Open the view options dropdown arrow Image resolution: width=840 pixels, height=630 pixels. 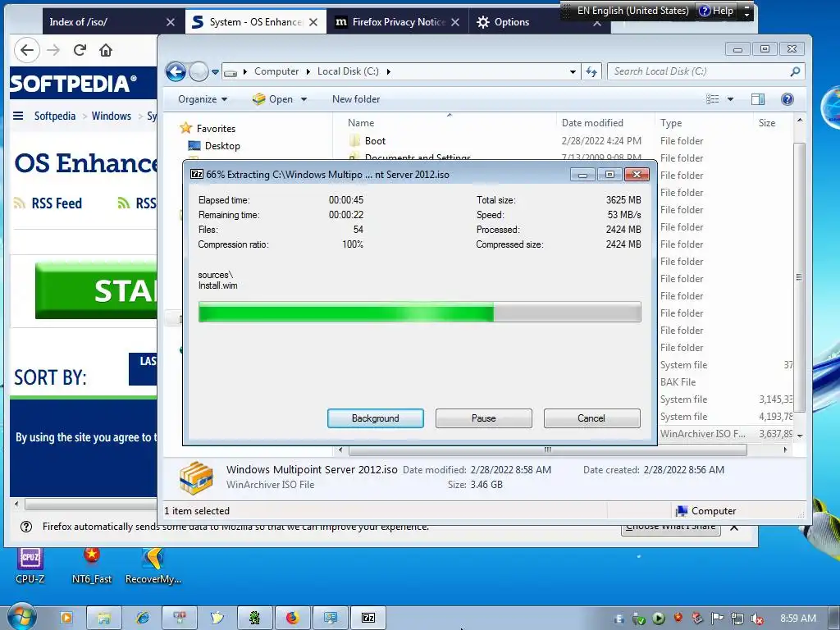click(730, 99)
